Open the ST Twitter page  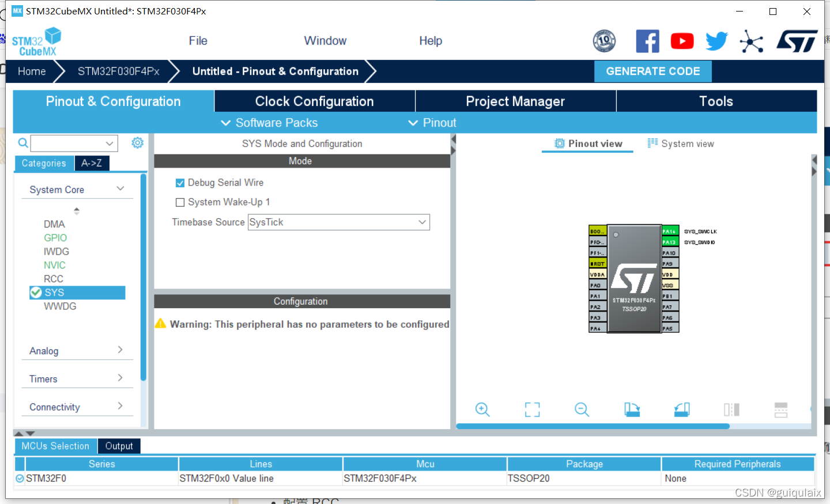[716, 41]
